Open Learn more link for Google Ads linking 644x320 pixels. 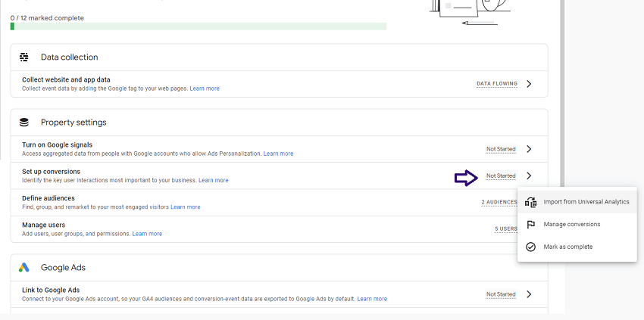[372, 299]
